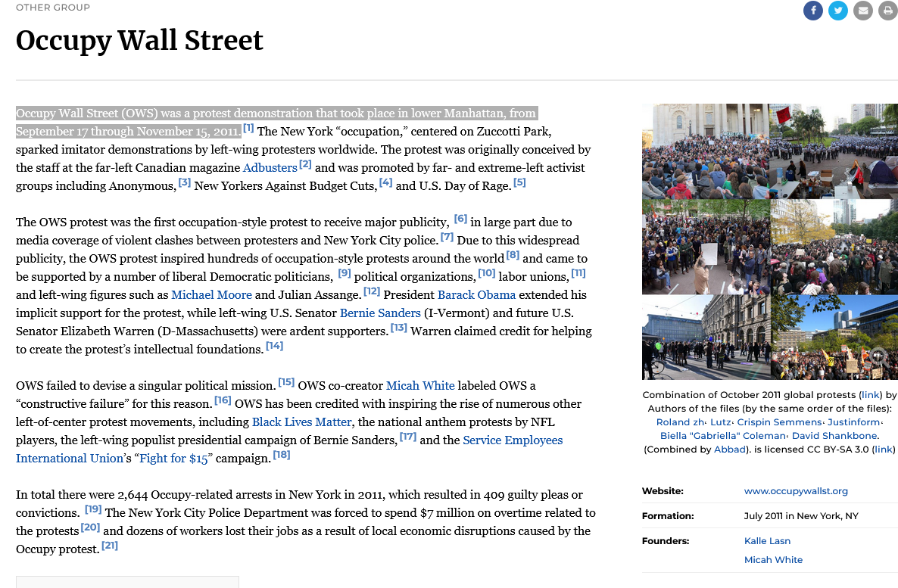
Task: Open the Micah White link in the article text
Action: [x=420, y=386]
